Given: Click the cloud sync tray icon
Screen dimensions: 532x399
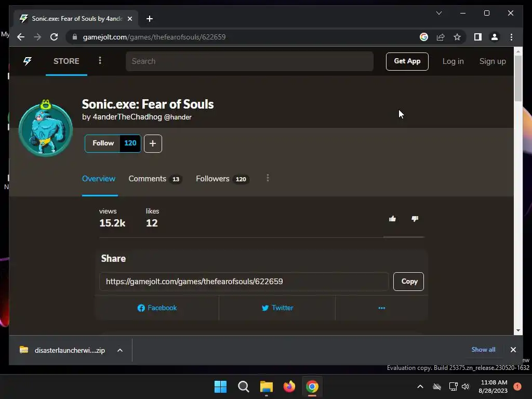Looking at the screenshot, I should pyautogui.click(x=437, y=387).
